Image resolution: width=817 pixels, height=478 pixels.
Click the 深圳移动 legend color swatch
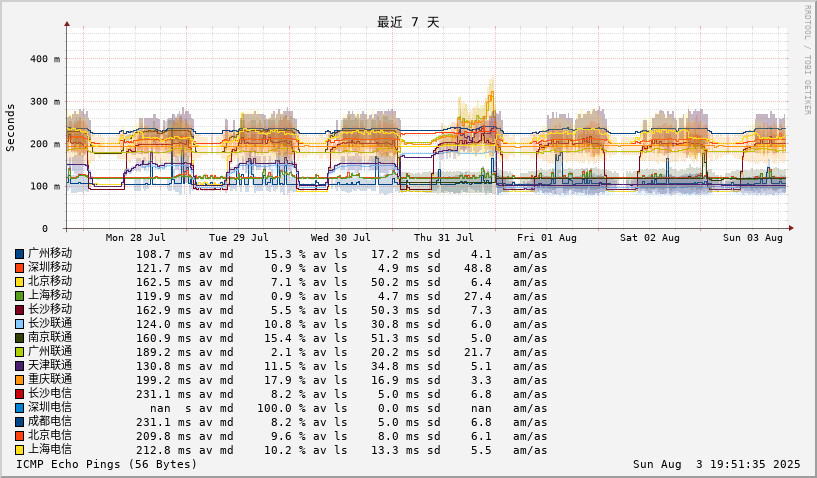(x=19, y=268)
